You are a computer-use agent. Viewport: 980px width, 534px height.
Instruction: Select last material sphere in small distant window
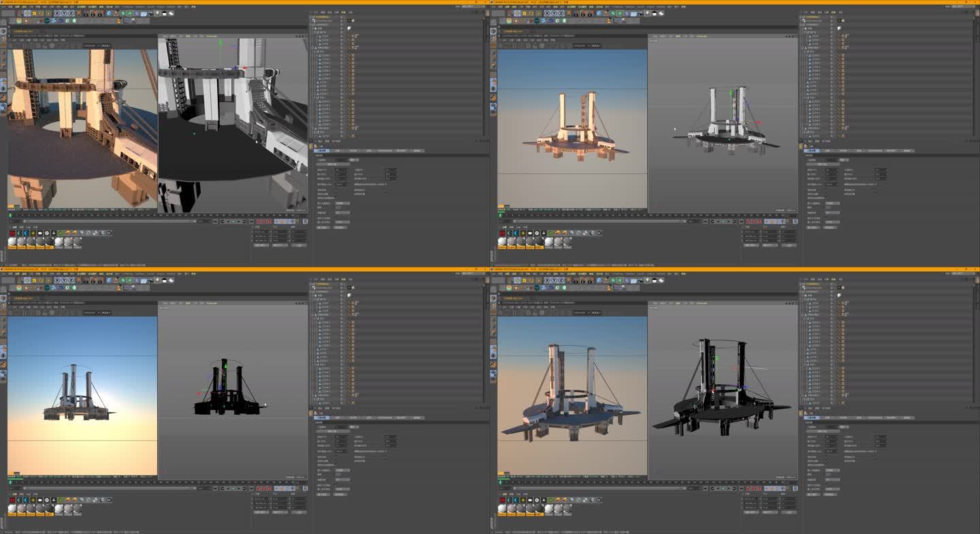coord(568,242)
